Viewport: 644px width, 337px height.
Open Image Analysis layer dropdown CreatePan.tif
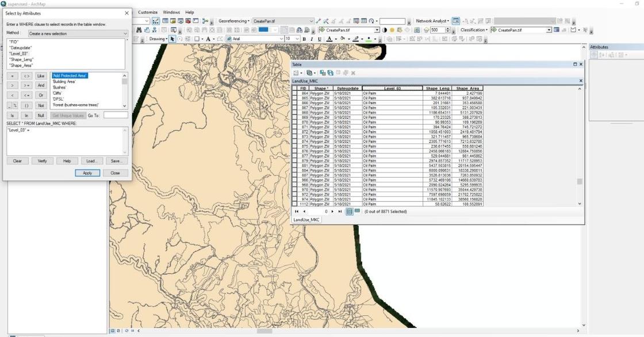click(x=349, y=30)
